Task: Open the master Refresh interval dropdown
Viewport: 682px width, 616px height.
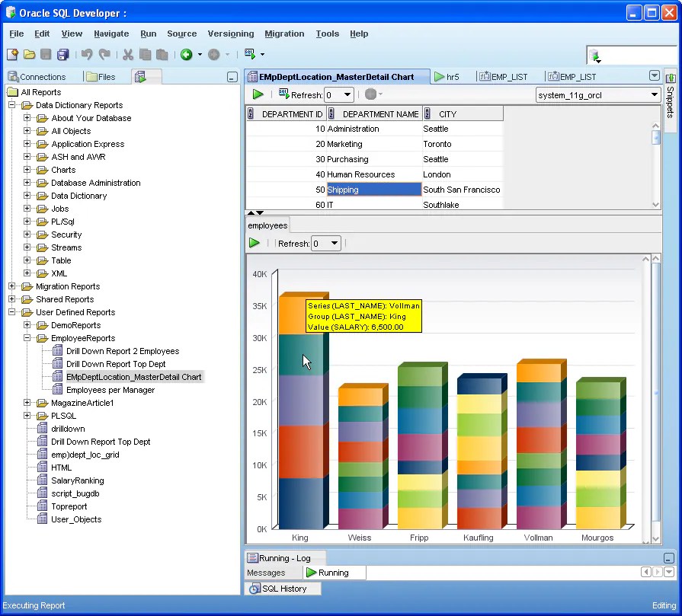Action: coord(347,94)
